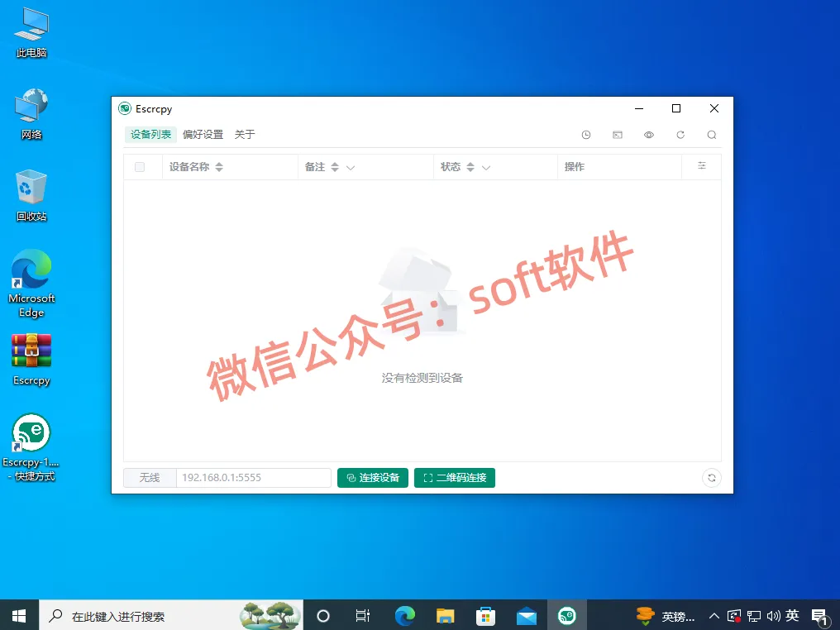Click the eye icon in top toolbar
The image size is (840, 630).
pos(649,135)
